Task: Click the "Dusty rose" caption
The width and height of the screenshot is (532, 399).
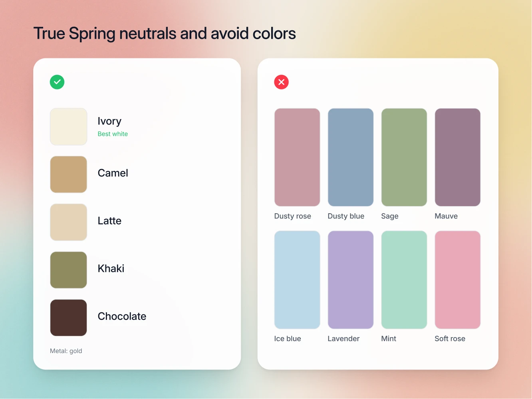Action: tap(293, 216)
